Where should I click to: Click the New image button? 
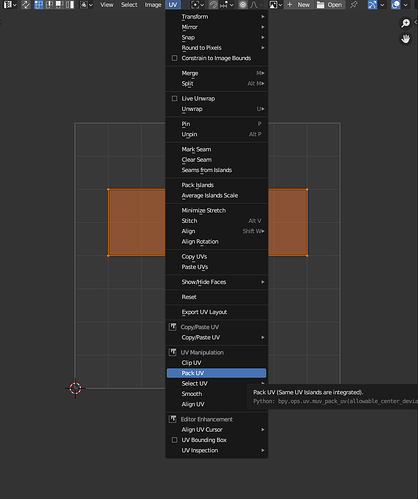299,5
